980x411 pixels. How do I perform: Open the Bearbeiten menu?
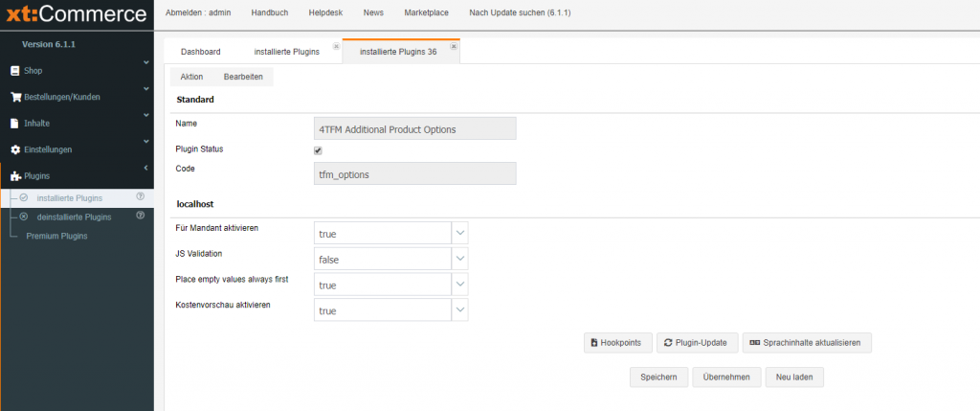[243, 77]
